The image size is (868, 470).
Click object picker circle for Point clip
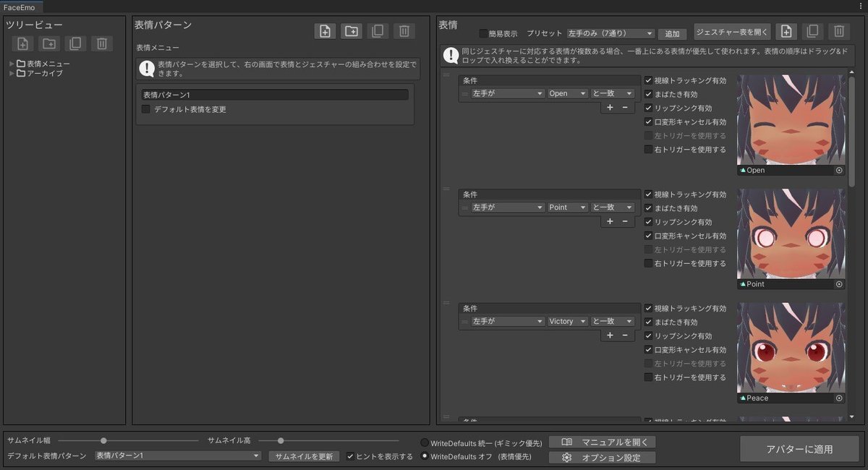click(x=839, y=284)
